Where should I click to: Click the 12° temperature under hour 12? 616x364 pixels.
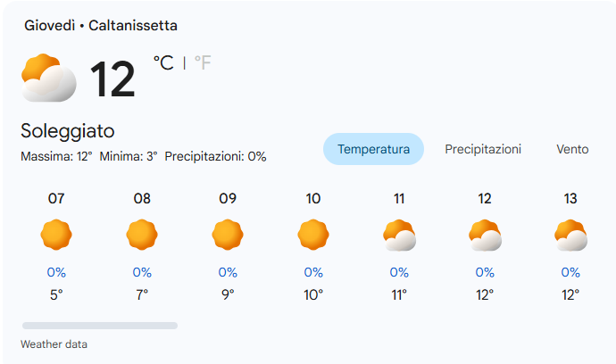tap(485, 294)
